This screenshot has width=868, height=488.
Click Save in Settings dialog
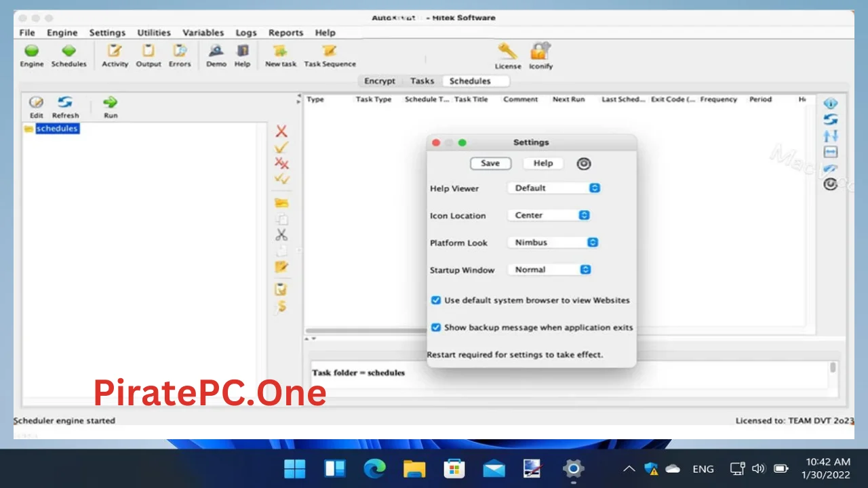coord(490,163)
